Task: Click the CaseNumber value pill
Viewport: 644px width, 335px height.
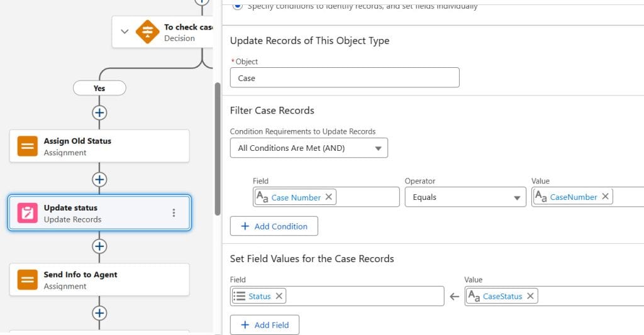Action: (574, 197)
